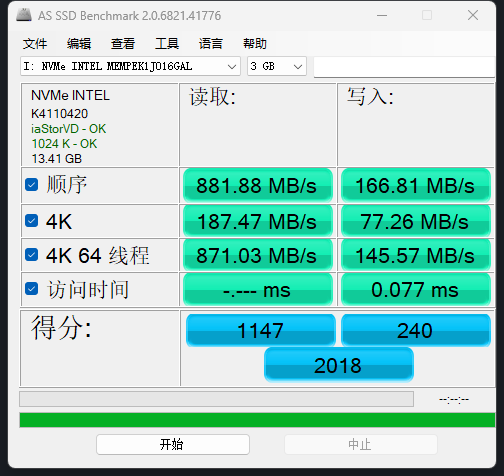This screenshot has width=504, height=476.
Task: Click the total score 2018 button
Action: tap(339, 365)
